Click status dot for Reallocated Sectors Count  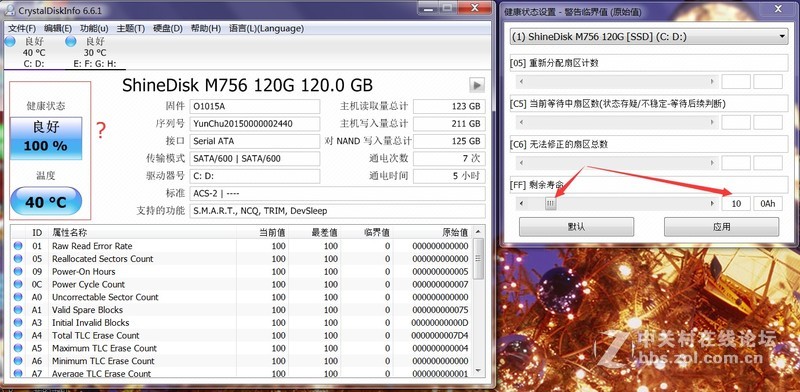point(18,258)
